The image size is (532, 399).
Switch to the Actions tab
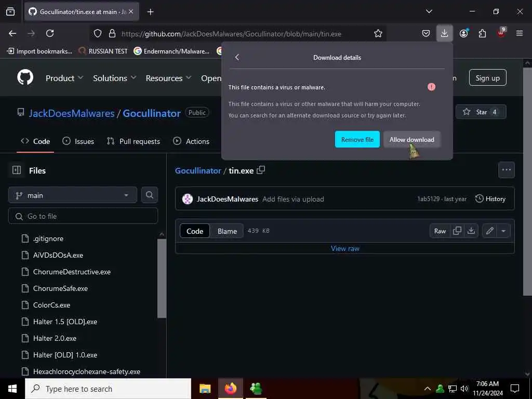point(191,141)
